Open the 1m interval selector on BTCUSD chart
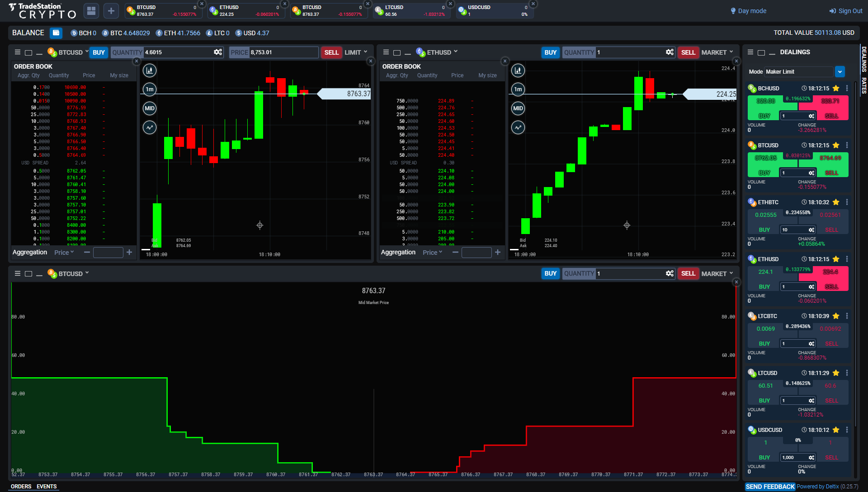 click(149, 89)
